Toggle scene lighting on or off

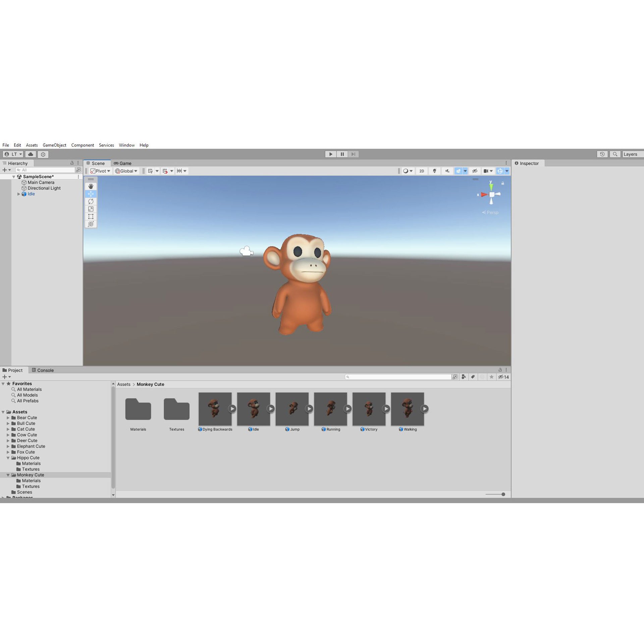click(434, 171)
